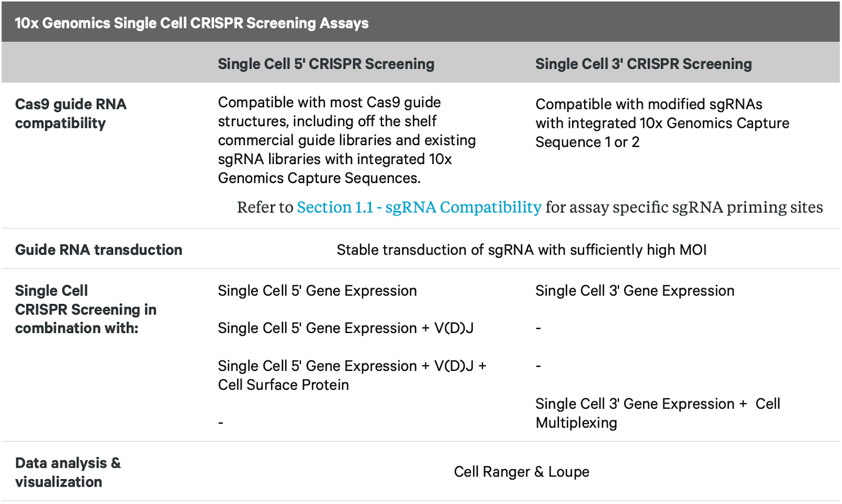Click the Cell Surface Protein text
Viewport: 842px width, 504px height.
[x=284, y=385]
